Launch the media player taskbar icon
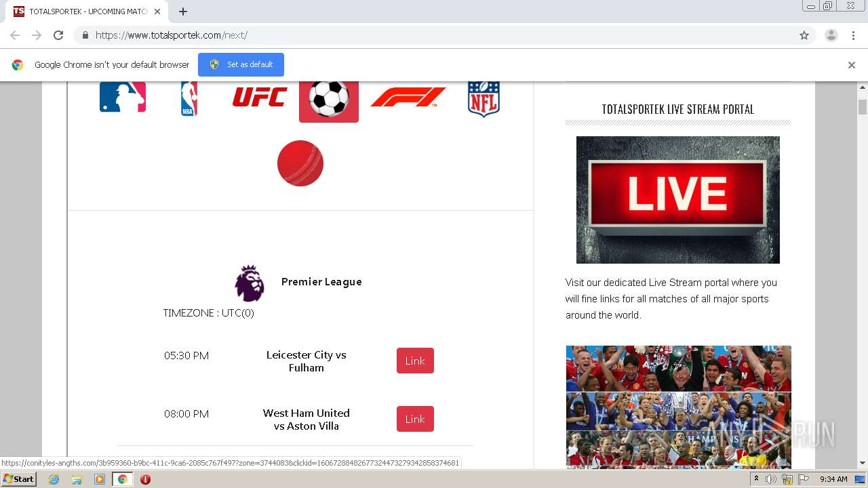The width and height of the screenshot is (868, 488). pos(100,479)
